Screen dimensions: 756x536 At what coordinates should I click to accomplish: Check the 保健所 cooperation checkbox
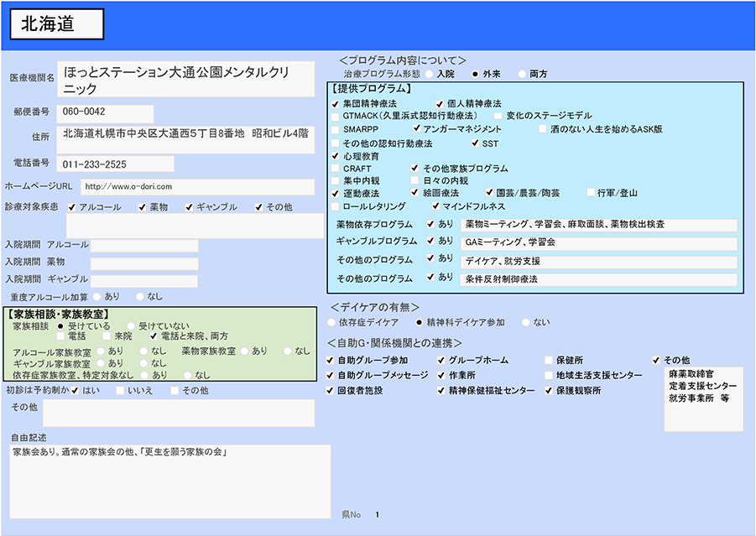(x=549, y=360)
